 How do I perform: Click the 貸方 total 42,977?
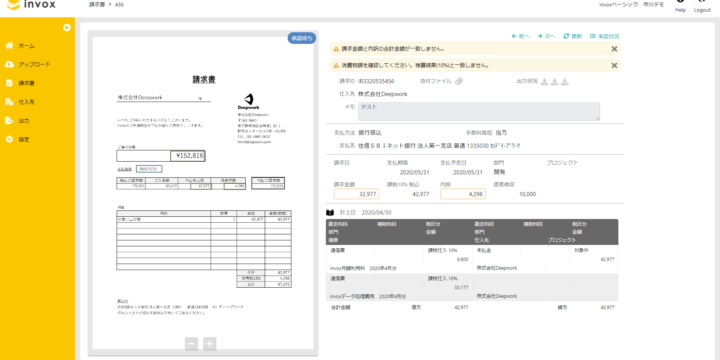click(x=607, y=307)
